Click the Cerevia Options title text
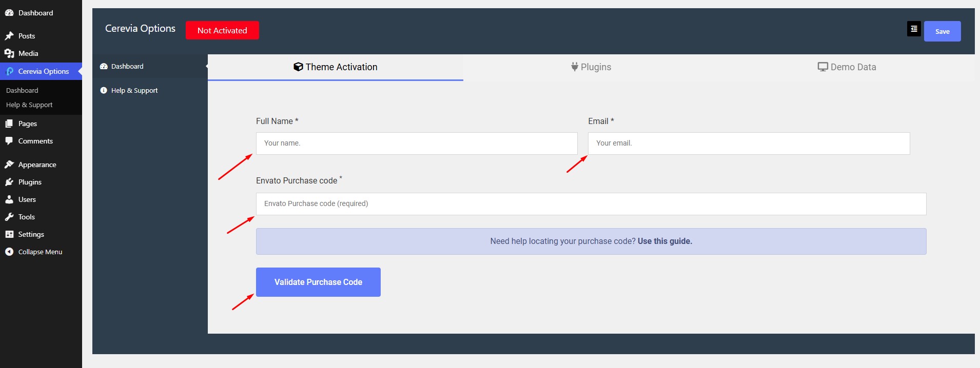The height and width of the screenshot is (368, 980). 140,29
